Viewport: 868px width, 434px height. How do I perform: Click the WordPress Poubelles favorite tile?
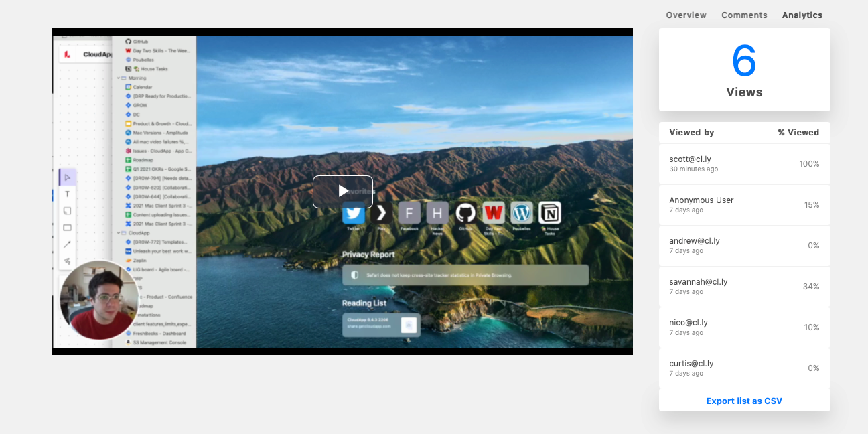click(x=522, y=213)
